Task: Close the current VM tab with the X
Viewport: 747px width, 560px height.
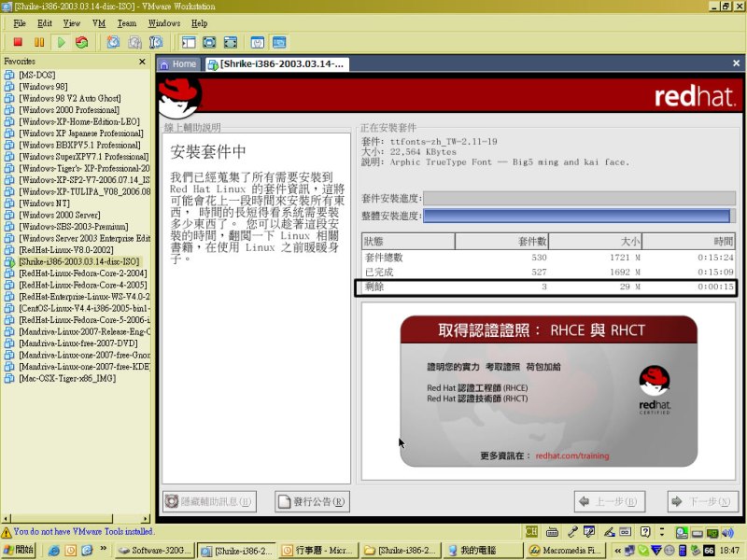Action: (x=736, y=63)
